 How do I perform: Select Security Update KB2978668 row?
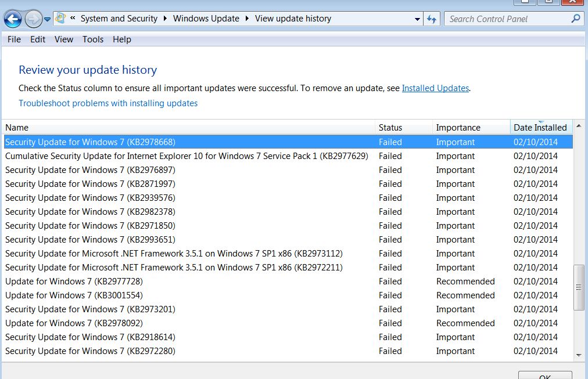(288, 142)
